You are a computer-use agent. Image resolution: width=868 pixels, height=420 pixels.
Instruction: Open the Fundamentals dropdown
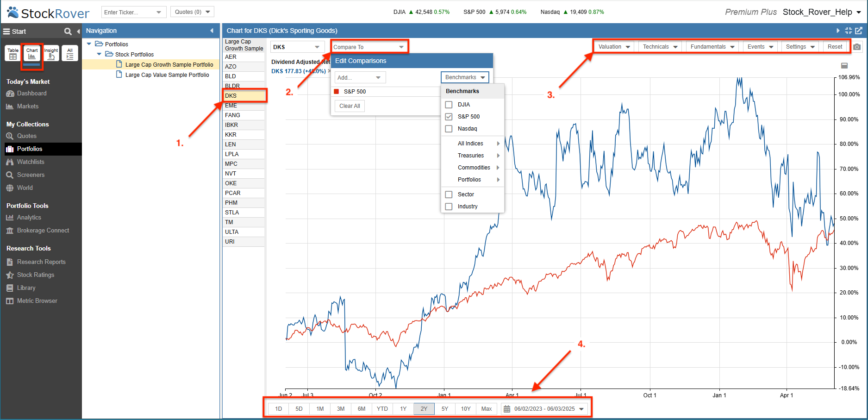(712, 47)
